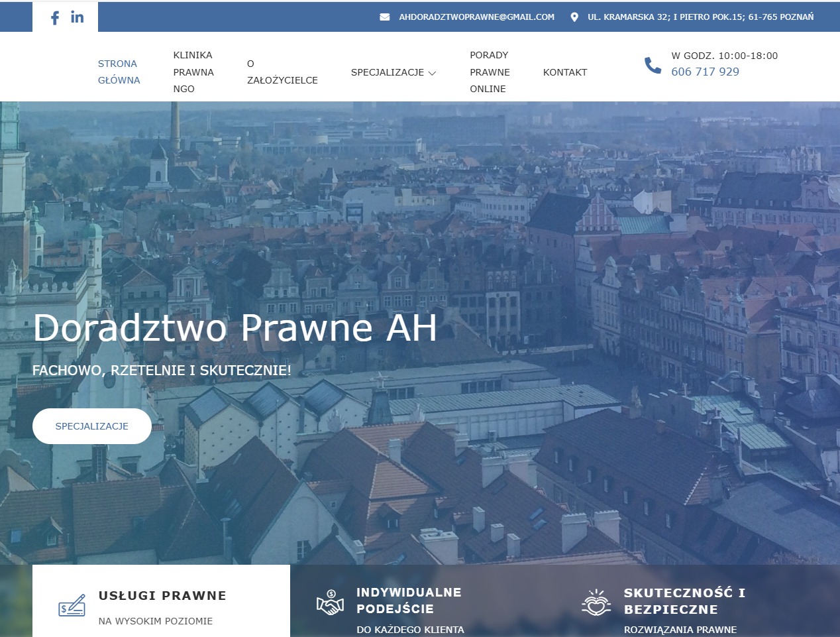Click the Usługi Prawne heading panel
This screenshot has height=637, width=840.
(162, 595)
